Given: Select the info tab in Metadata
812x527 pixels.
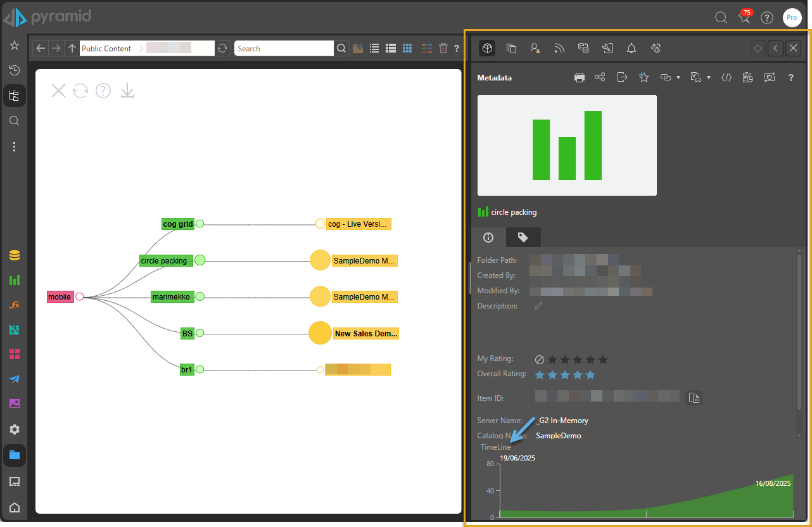Looking at the screenshot, I should (x=488, y=237).
